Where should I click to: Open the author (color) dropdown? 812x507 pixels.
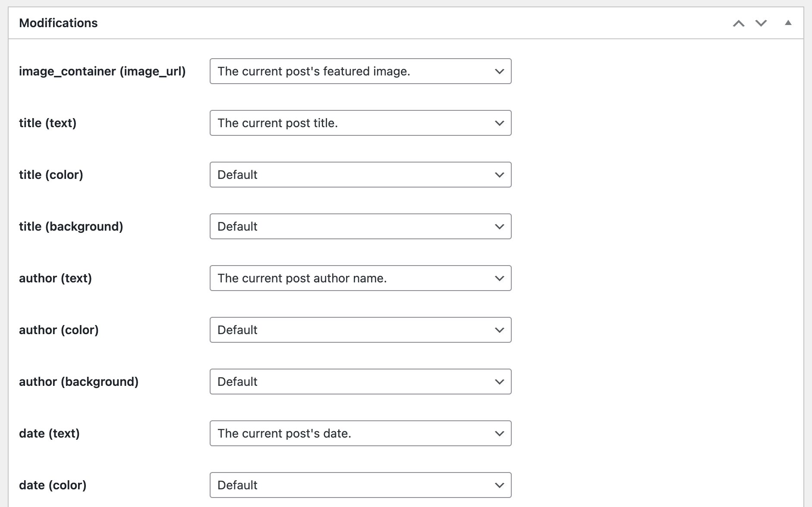click(x=360, y=330)
